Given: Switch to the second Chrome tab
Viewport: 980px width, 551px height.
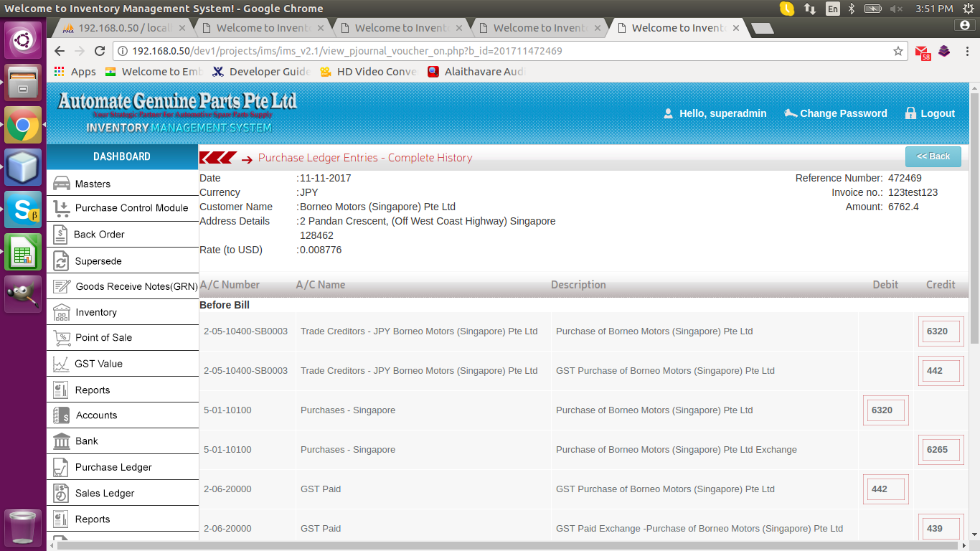Looking at the screenshot, I should point(264,28).
